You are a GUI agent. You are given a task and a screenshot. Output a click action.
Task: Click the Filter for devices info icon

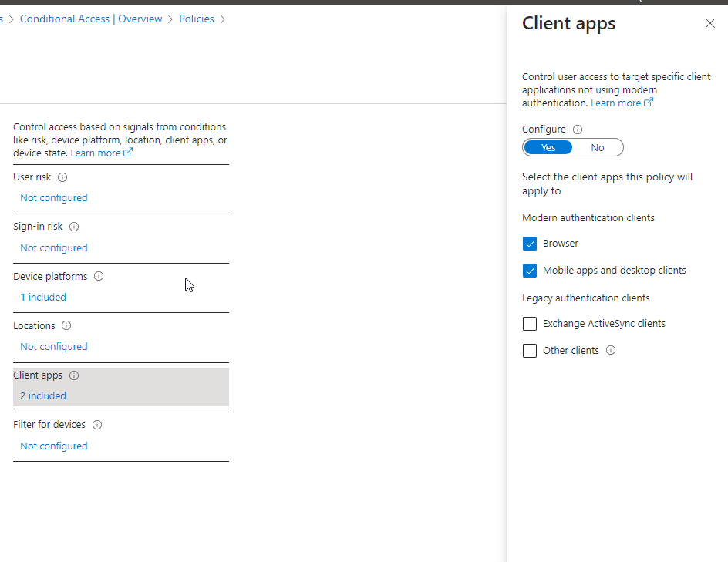[97, 424]
